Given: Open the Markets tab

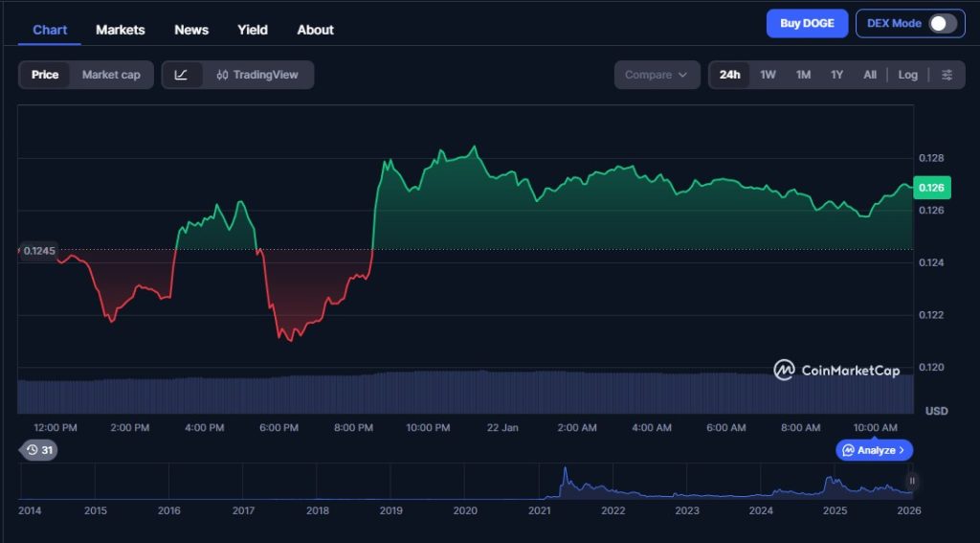Looking at the screenshot, I should click(x=121, y=30).
